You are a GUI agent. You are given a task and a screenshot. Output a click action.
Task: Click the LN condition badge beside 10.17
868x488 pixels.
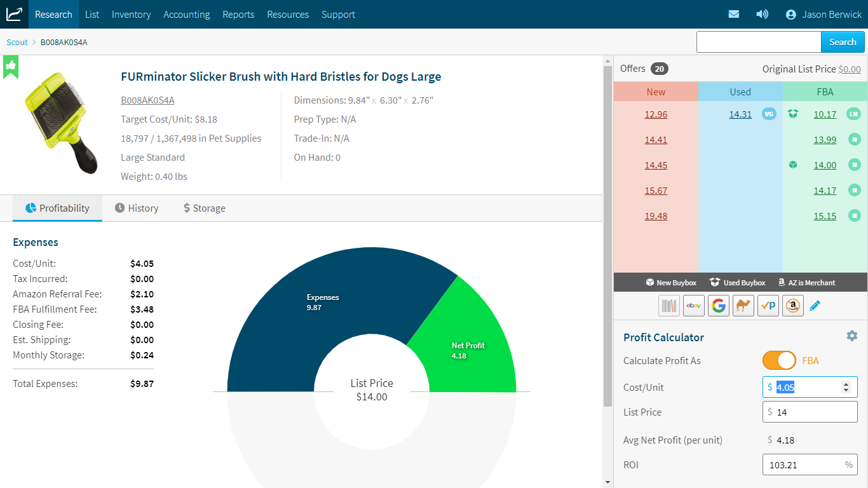(854, 114)
